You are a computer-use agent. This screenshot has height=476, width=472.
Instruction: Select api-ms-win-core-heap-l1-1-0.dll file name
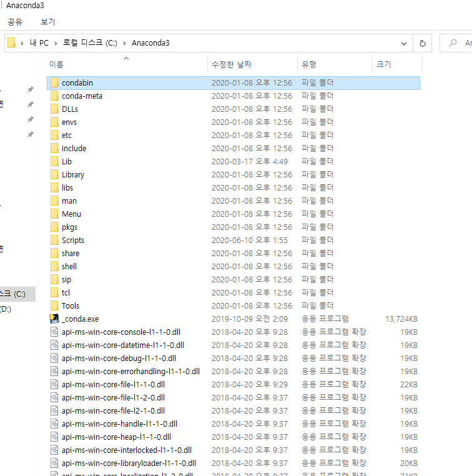tap(116, 437)
